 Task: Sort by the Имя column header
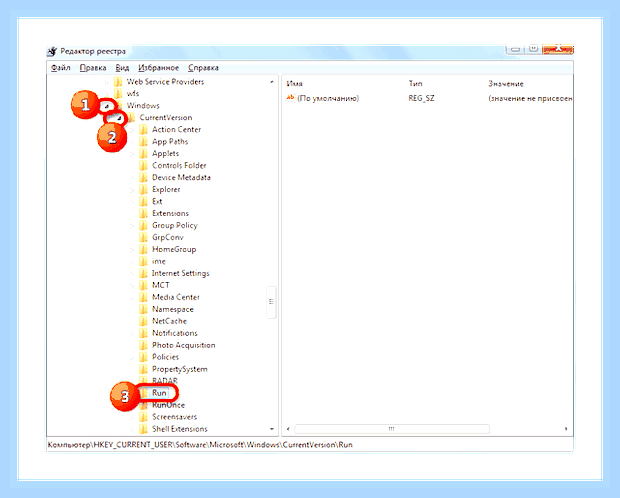(295, 83)
